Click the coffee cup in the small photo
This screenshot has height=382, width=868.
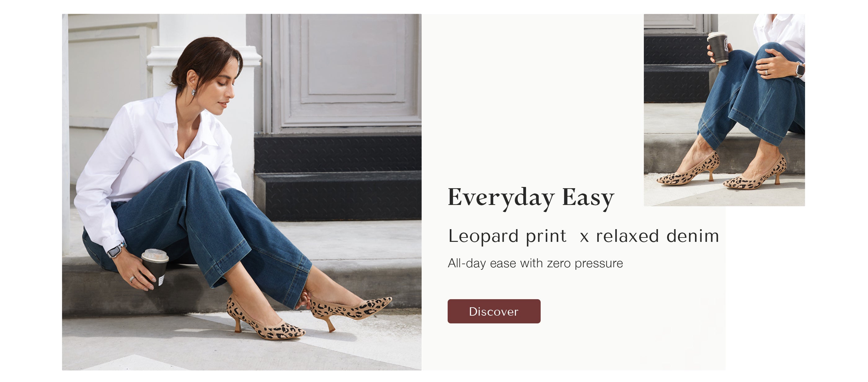tap(718, 47)
